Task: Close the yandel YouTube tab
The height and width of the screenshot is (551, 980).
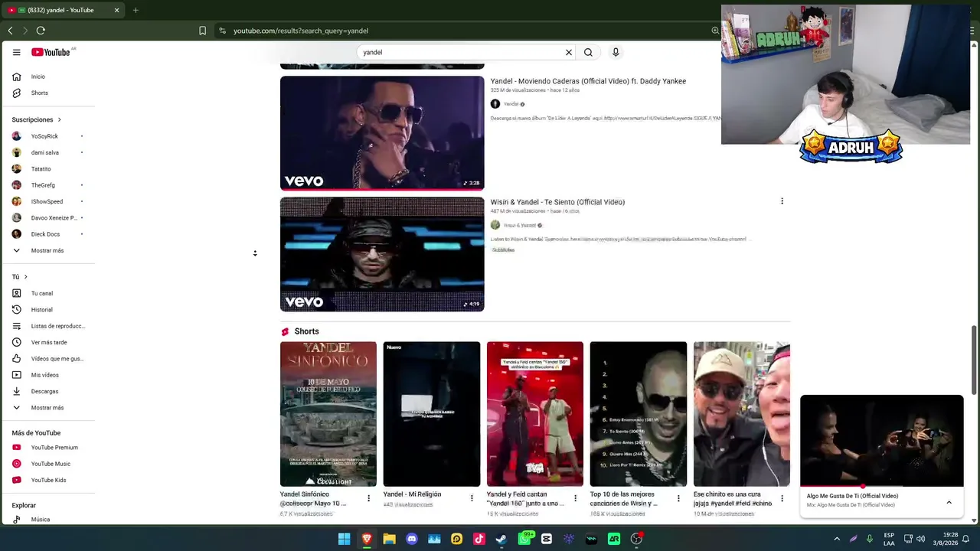Action: [116, 10]
